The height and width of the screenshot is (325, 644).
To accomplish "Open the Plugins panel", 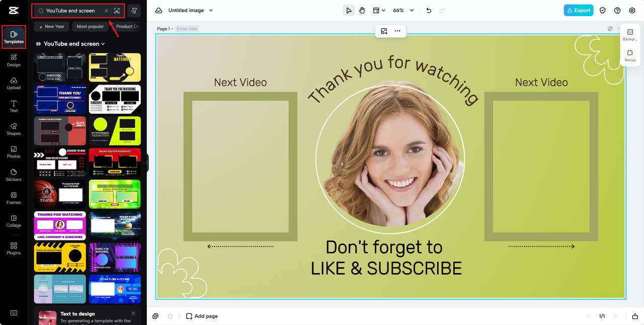I will 14,248.
